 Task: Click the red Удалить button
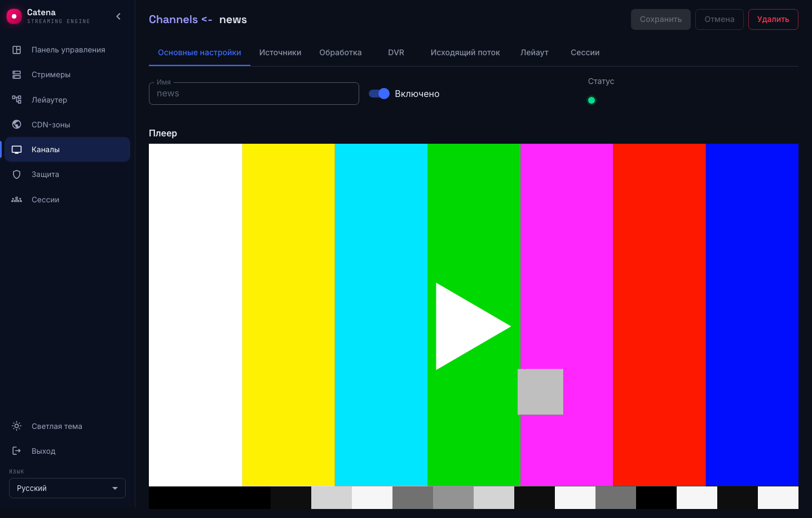coord(773,19)
